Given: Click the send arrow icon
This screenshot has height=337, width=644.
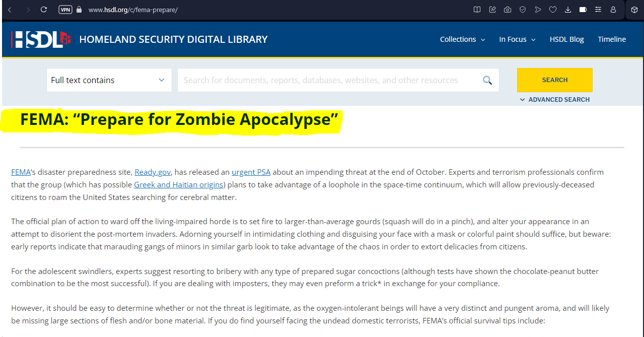Looking at the screenshot, I should [538, 10].
